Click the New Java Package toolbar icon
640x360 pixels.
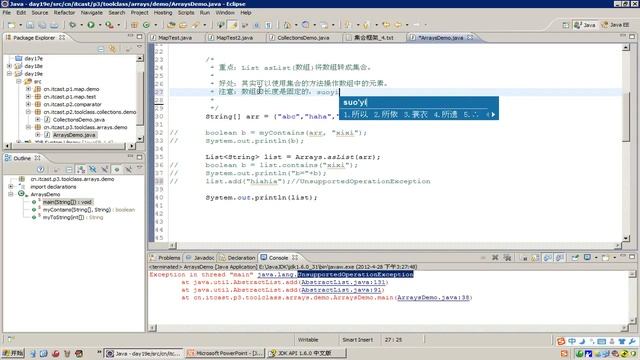point(134,25)
